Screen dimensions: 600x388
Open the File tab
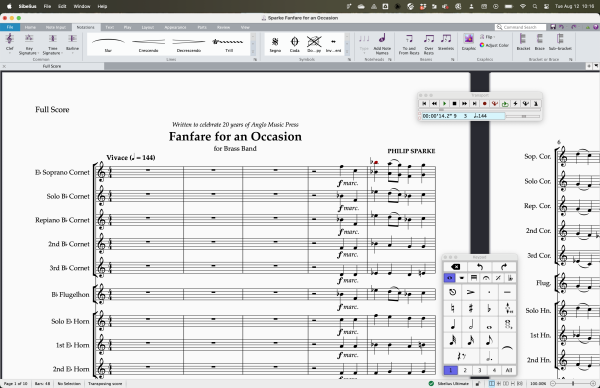(x=10, y=27)
